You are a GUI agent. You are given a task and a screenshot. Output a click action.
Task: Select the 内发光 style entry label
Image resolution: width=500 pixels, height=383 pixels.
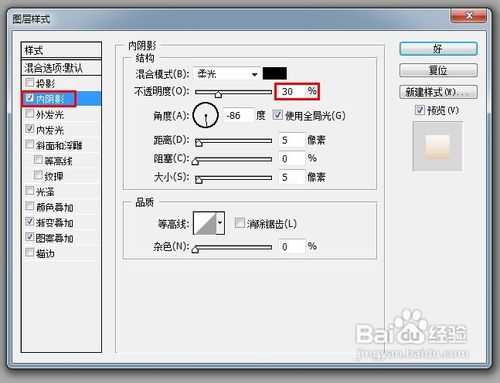(50, 130)
